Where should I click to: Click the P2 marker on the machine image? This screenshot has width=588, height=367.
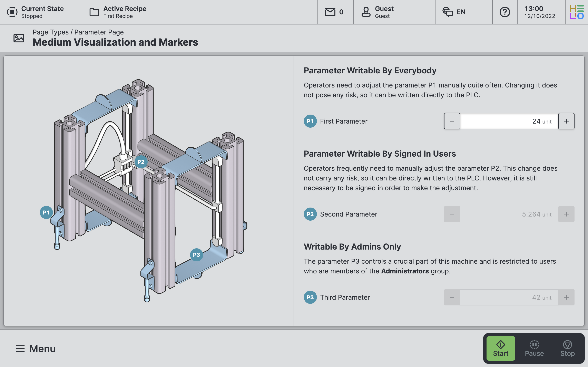click(x=141, y=162)
